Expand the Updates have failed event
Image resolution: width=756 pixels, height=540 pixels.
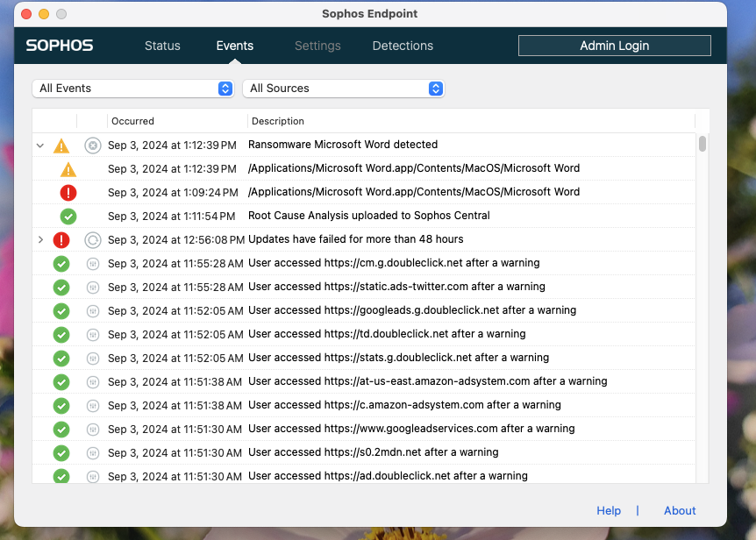tap(40, 239)
